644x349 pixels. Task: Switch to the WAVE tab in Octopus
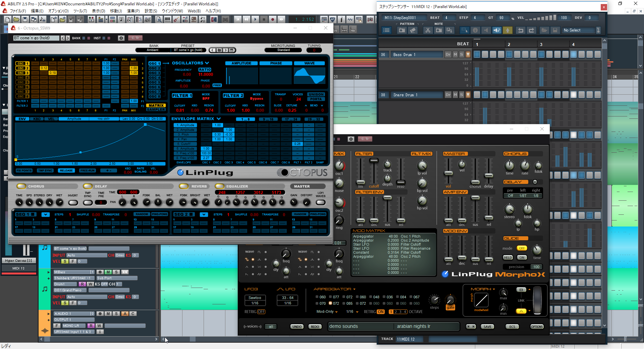(310, 63)
